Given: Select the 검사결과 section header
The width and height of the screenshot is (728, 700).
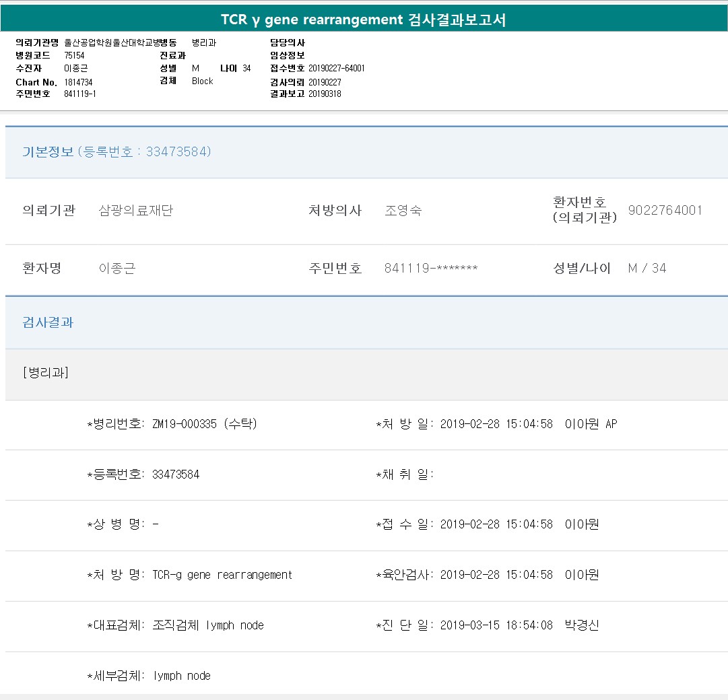Looking at the screenshot, I should [48, 322].
